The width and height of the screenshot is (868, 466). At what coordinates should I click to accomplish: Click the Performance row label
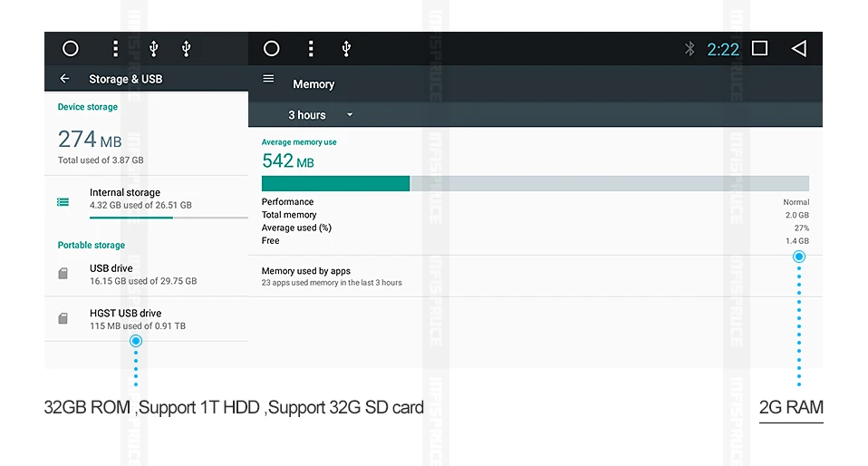pos(287,201)
